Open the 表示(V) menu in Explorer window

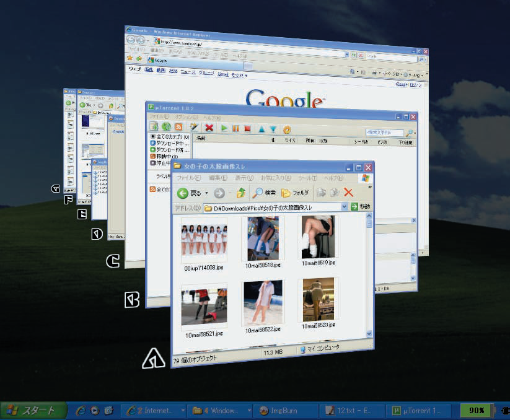[x=244, y=178]
